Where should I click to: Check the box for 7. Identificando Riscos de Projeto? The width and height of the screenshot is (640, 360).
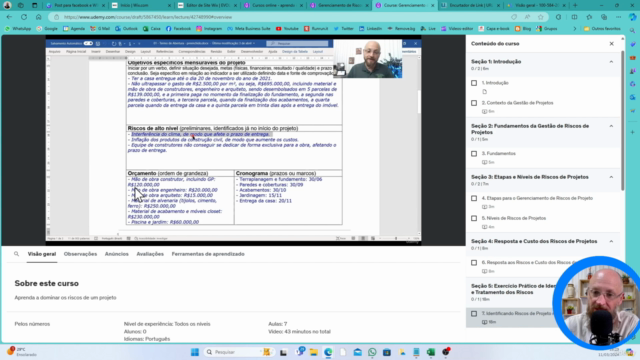coord(474,313)
